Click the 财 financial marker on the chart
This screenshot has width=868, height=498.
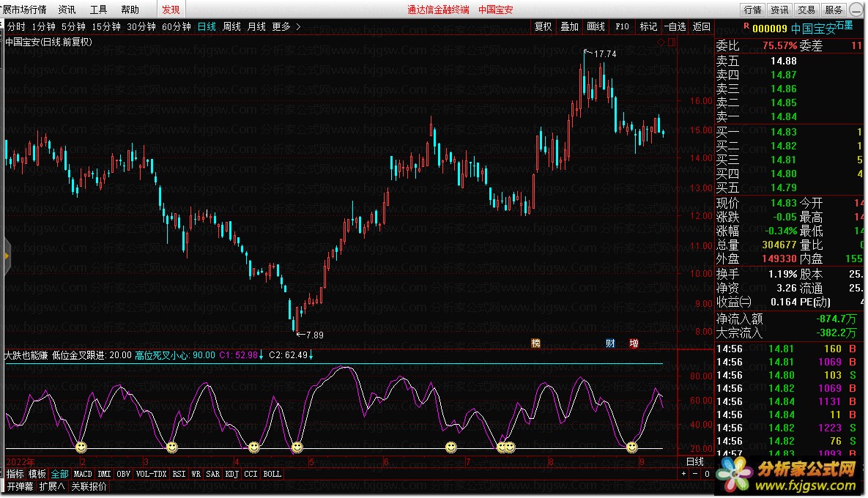pos(610,343)
